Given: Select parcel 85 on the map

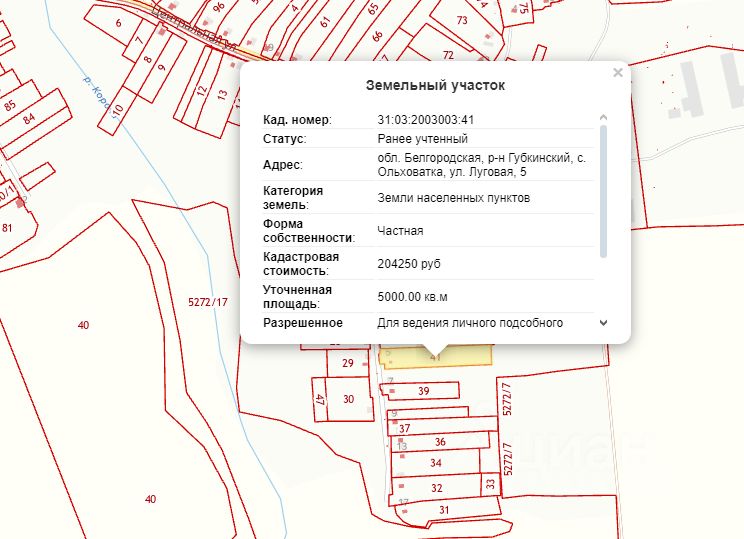Looking at the screenshot, I should tap(10, 104).
